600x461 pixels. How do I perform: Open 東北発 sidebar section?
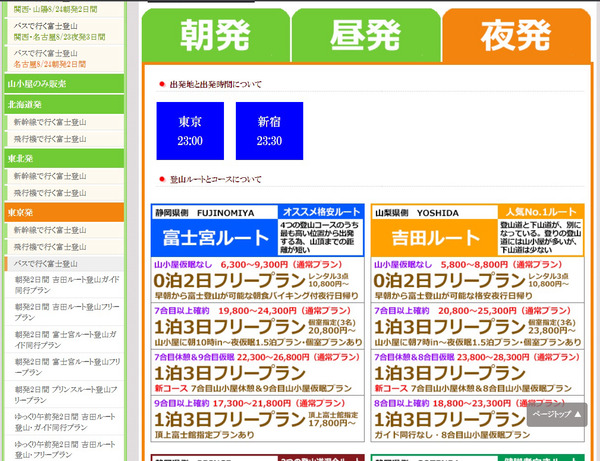pyautogui.click(x=64, y=158)
